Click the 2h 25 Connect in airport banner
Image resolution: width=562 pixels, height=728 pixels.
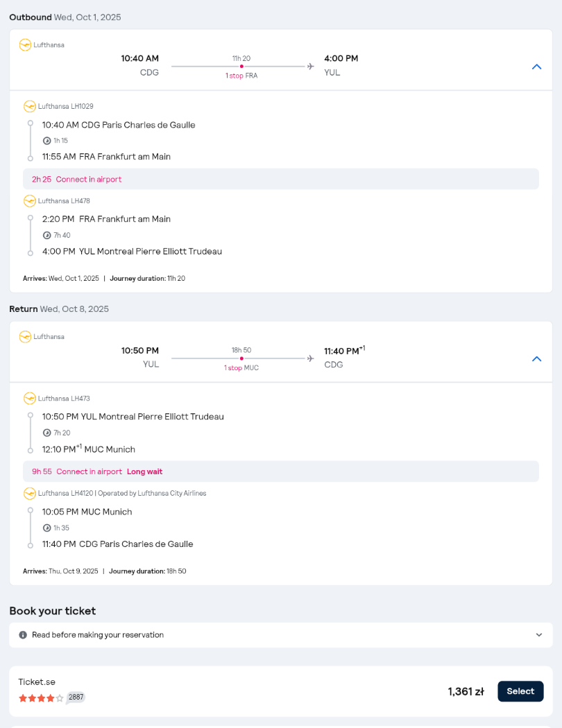coord(280,179)
